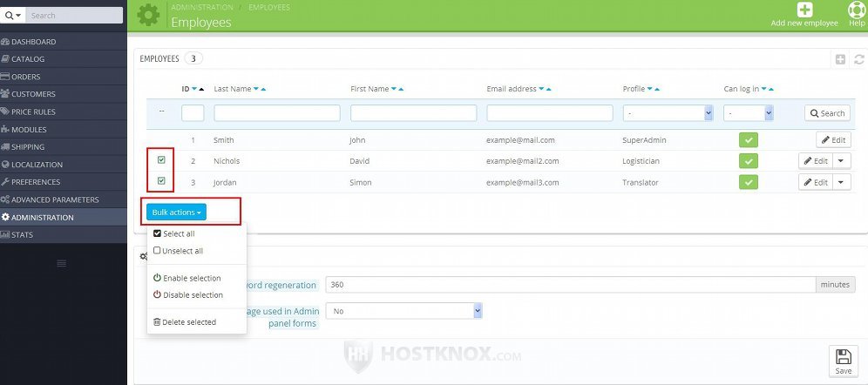Sort Email address descending arrow
The width and height of the screenshot is (868, 385).
coord(541,89)
